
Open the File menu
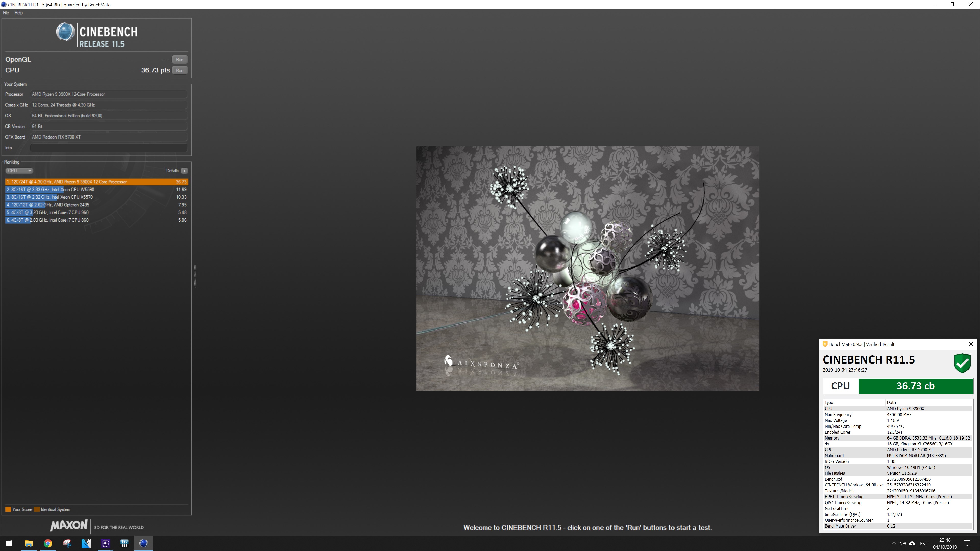click(6, 12)
